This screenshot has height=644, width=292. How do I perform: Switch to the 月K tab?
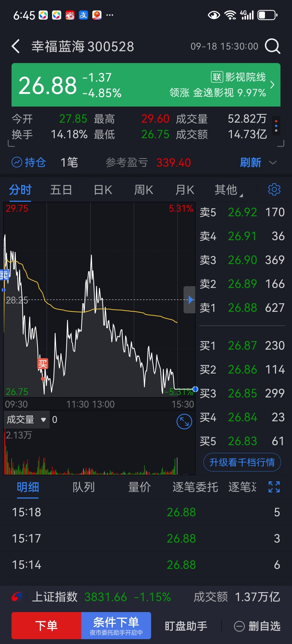(x=185, y=190)
